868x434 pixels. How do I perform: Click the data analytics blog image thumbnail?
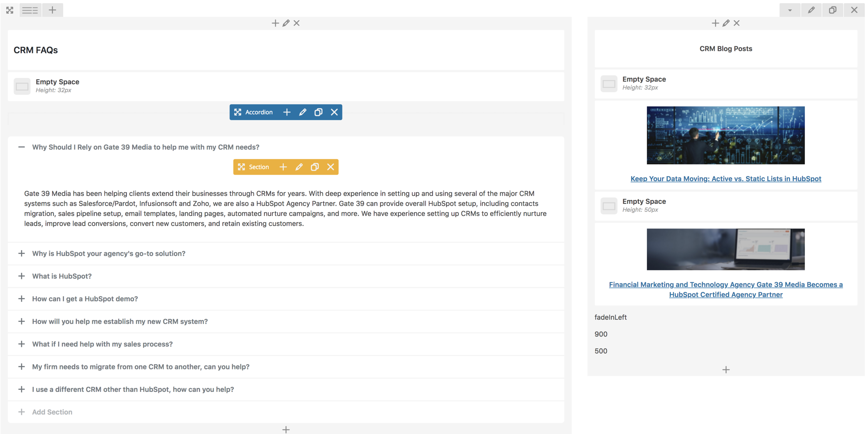pyautogui.click(x=726, y=135)
